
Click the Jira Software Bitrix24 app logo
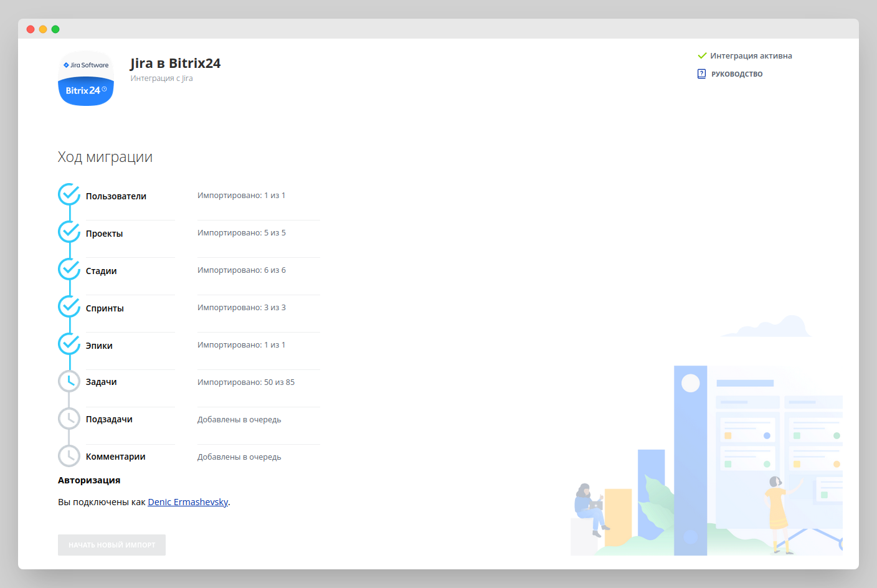[86, 78]
